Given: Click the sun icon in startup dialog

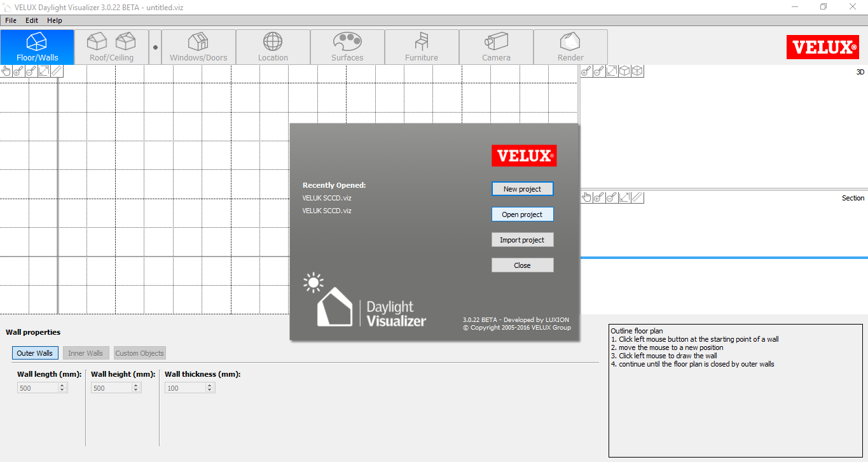Looking at the screenshot, I should click(x=313, y=282).
